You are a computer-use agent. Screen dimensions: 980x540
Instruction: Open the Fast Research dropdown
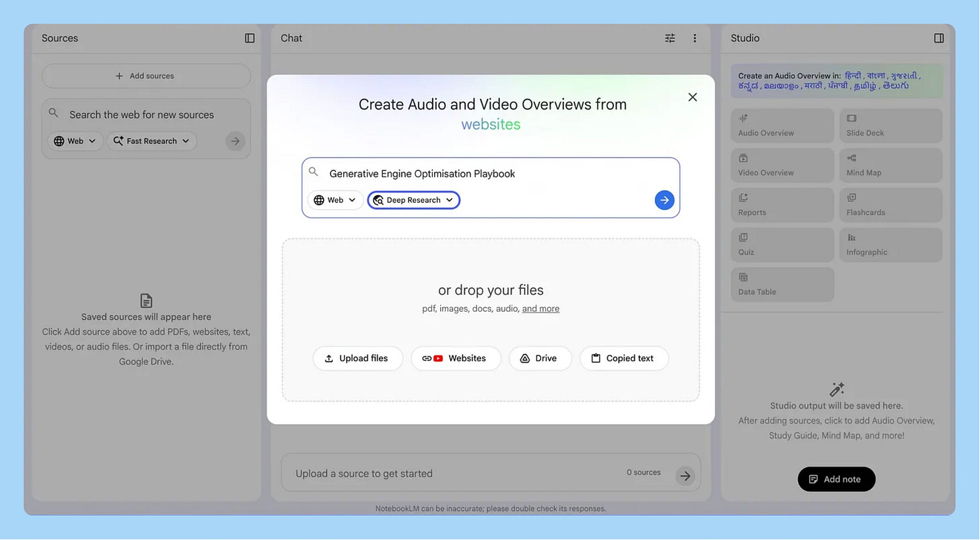[x=151, y=141]
